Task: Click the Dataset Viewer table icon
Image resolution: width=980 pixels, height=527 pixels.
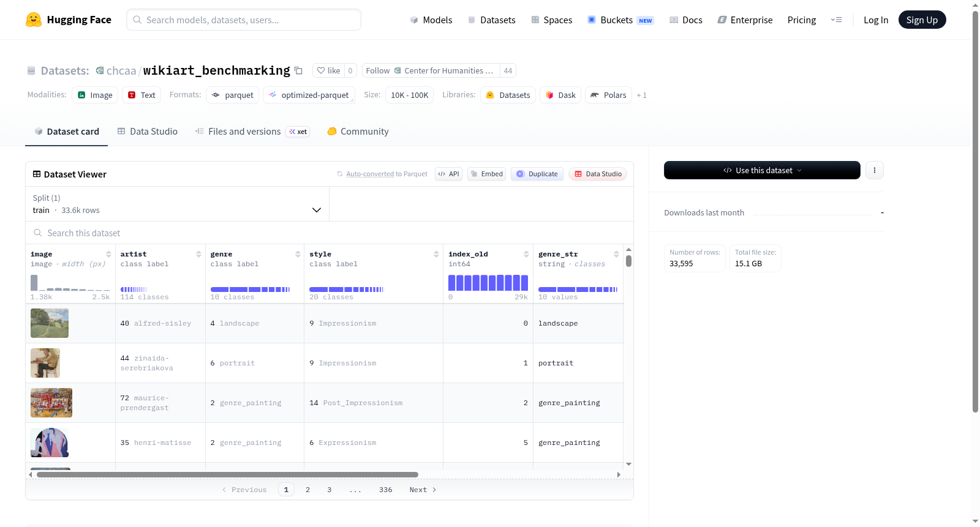Action: click(x=37, y=174)
